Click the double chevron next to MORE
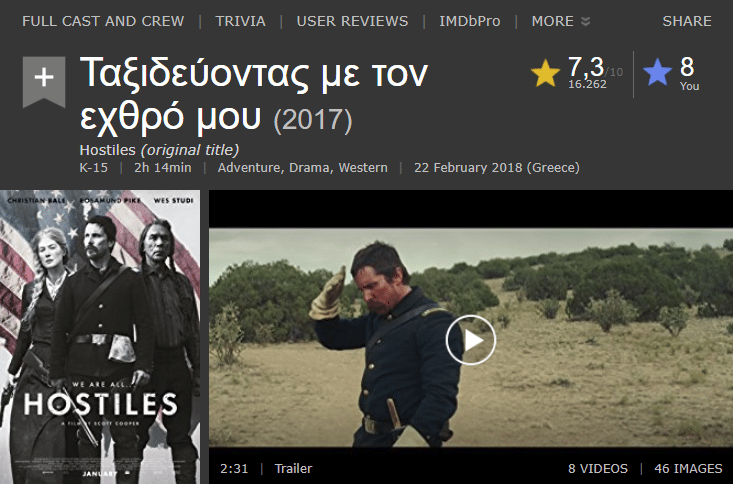 pyautogui.click(x=585, y=22)
